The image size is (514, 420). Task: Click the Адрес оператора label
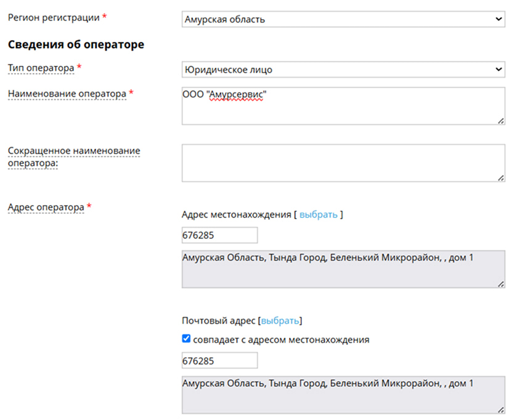coord(46,208)
